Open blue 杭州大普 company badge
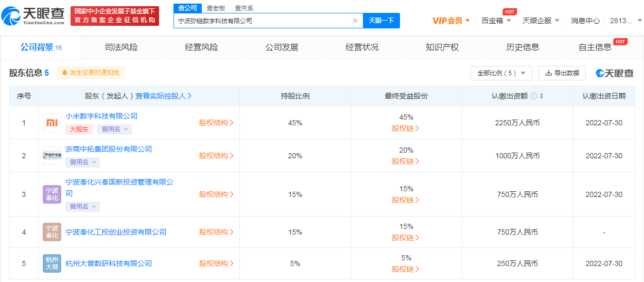This screenshot has width=644, height=282. coord(52,263)
